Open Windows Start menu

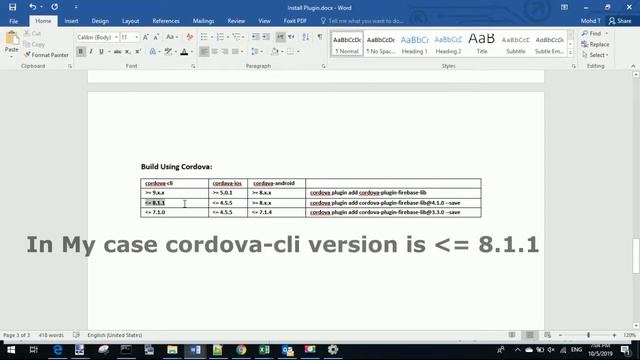(x=11, y=350)
